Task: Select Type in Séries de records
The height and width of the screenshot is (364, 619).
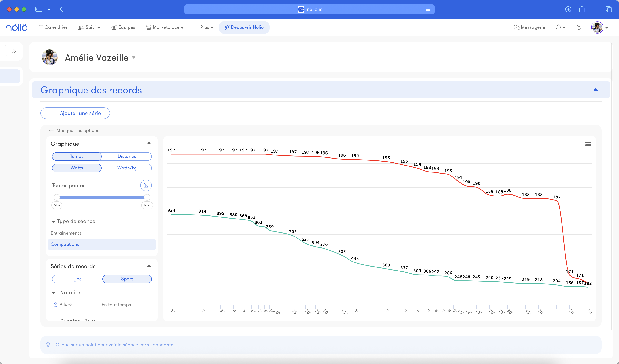Action: point(77,279)
